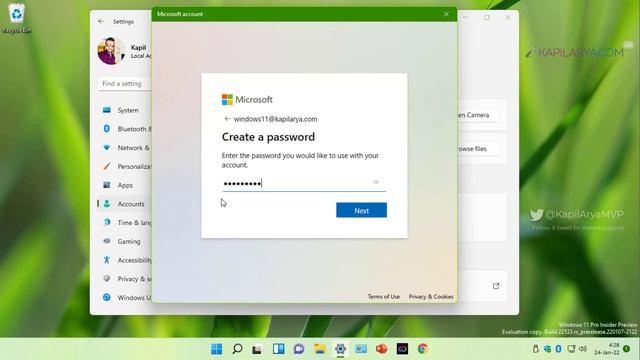Viewport: 640px width, 360px height.
Task: Open the Terms of Use link
Action: (384, 297)
